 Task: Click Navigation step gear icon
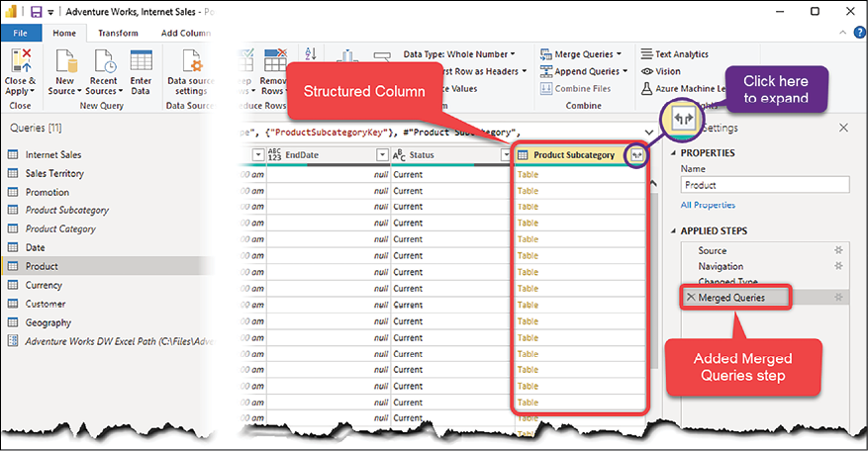click(838, 266)
